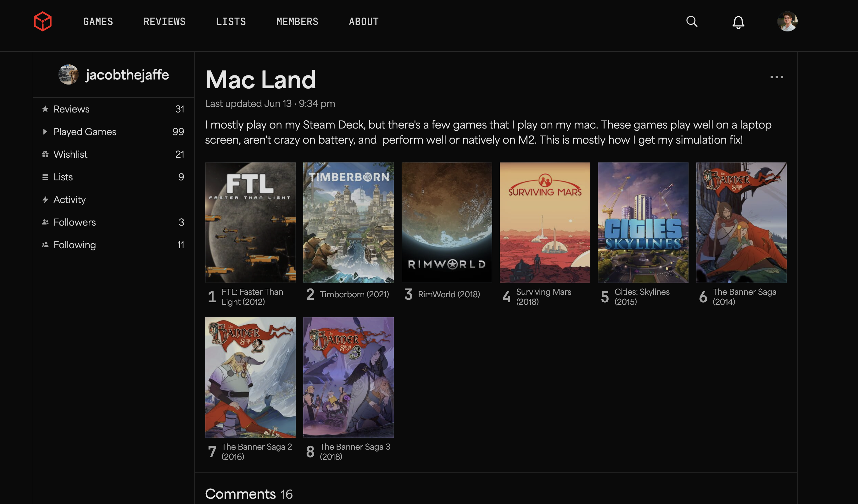Click the people icon beside Followers

(45, 222)
